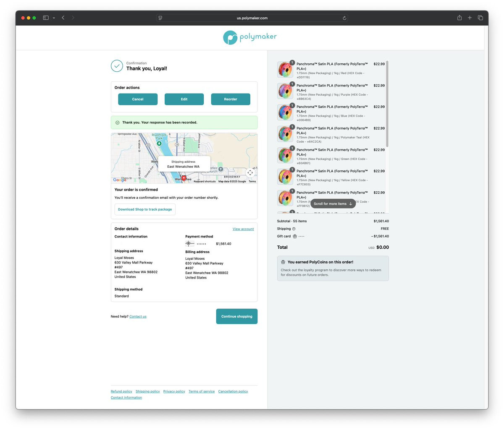The height and width of the screenshot is (430, 504).
Task: Click Download Shop to track package
Action: [145, 209]
